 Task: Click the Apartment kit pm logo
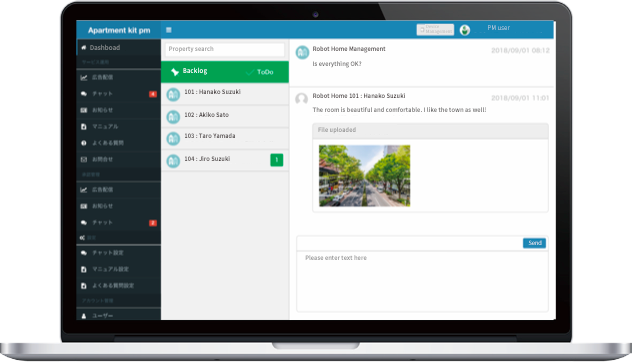pos(119,30)
